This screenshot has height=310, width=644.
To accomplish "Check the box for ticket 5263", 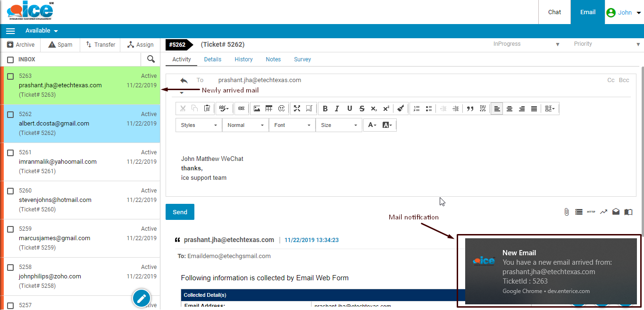I will (x=10, y=76).
